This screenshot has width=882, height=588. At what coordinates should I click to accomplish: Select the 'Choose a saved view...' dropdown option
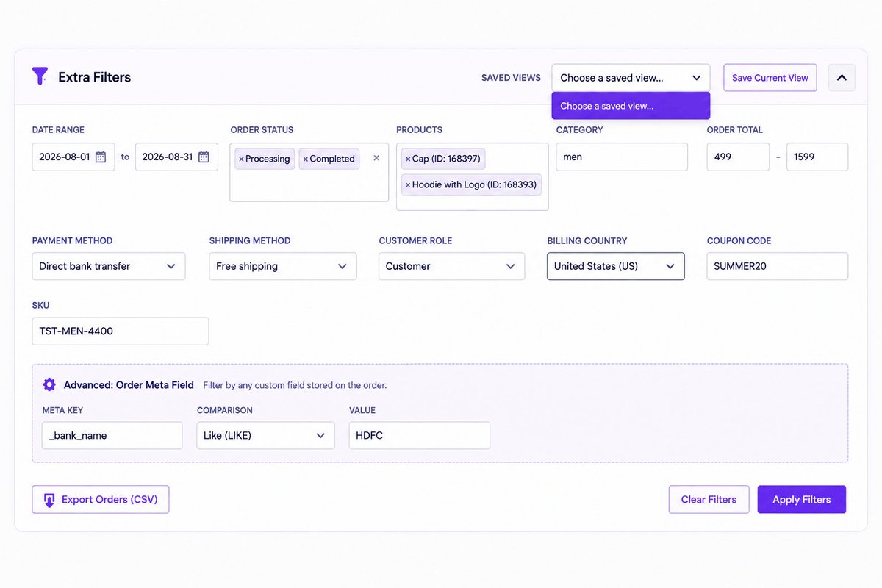(631, 106)
